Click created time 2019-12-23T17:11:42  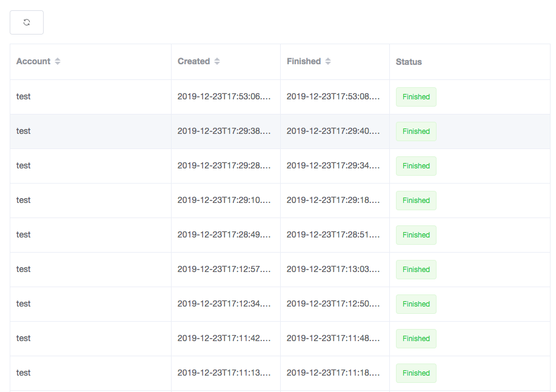coord(224,339)
